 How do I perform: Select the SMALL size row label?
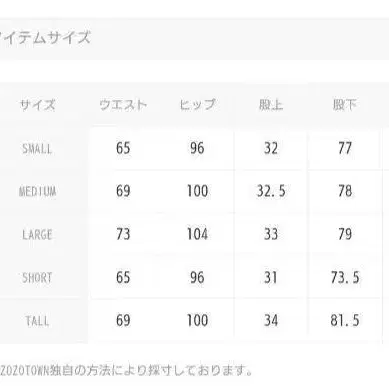coord(37,149)
